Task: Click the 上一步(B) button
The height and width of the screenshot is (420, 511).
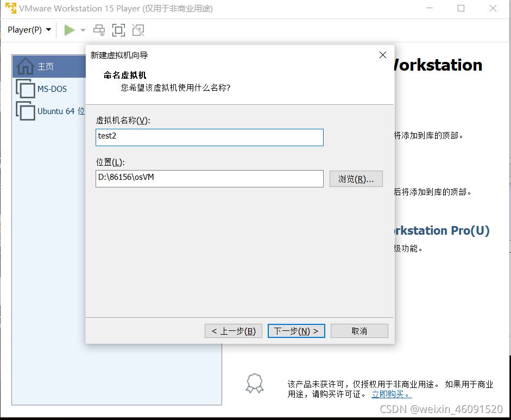Action: [x=233, y=330]
